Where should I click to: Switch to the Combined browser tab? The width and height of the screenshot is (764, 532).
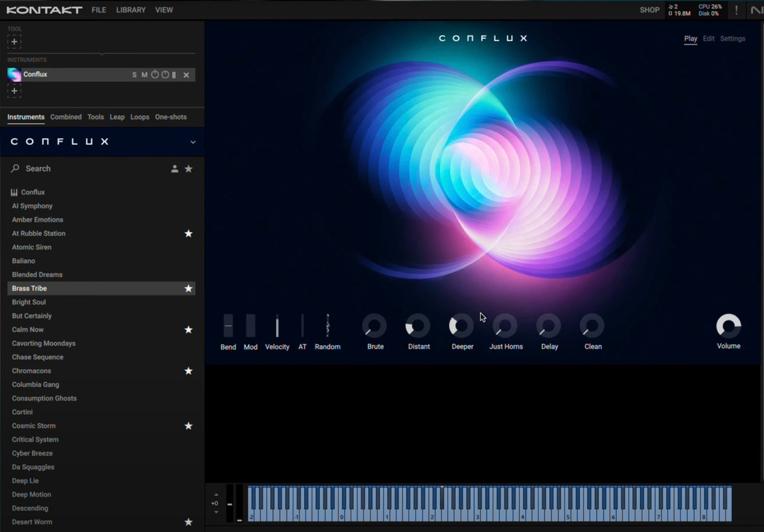coord(66,117)
